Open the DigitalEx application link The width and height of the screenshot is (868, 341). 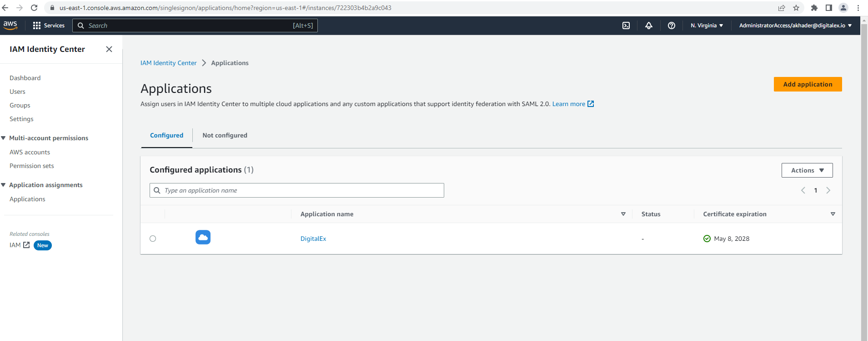(313, 239)
